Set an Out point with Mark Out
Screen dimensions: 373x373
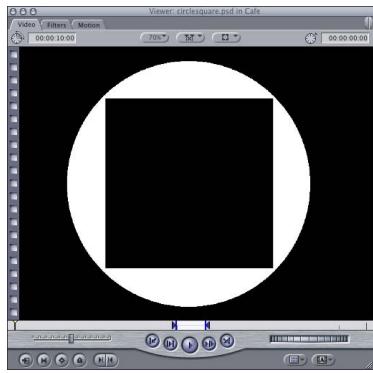112,360
